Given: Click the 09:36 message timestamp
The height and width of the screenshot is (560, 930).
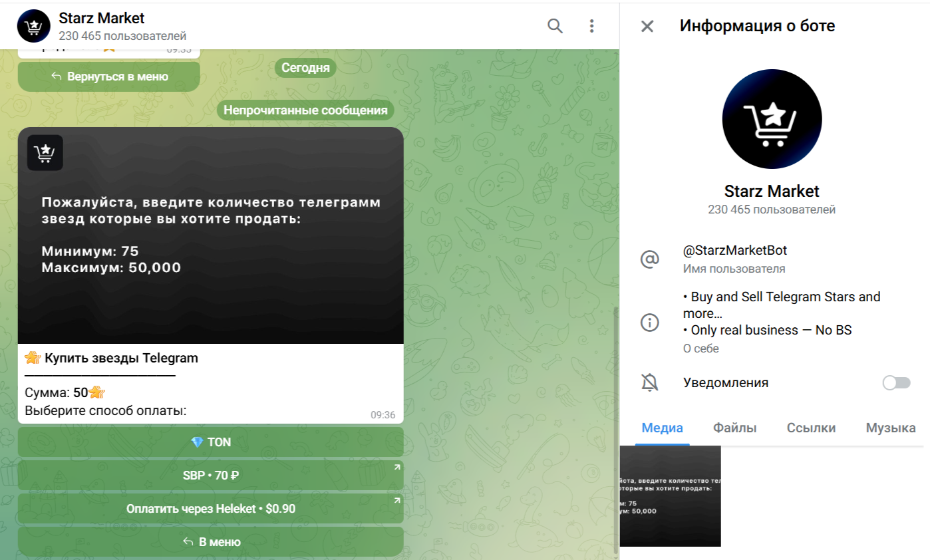Looking at the screenshot, I should [383, 415].
